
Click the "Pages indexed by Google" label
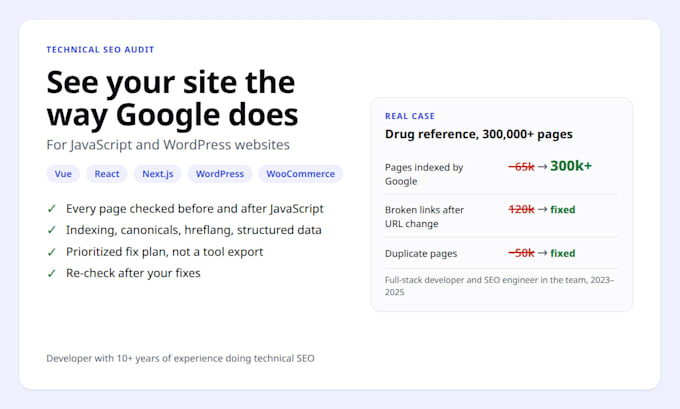point(424,174)
